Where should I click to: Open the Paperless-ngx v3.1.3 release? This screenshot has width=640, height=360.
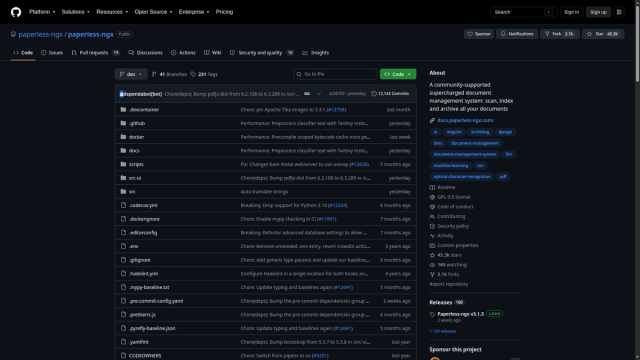click(x=460, y=314)
